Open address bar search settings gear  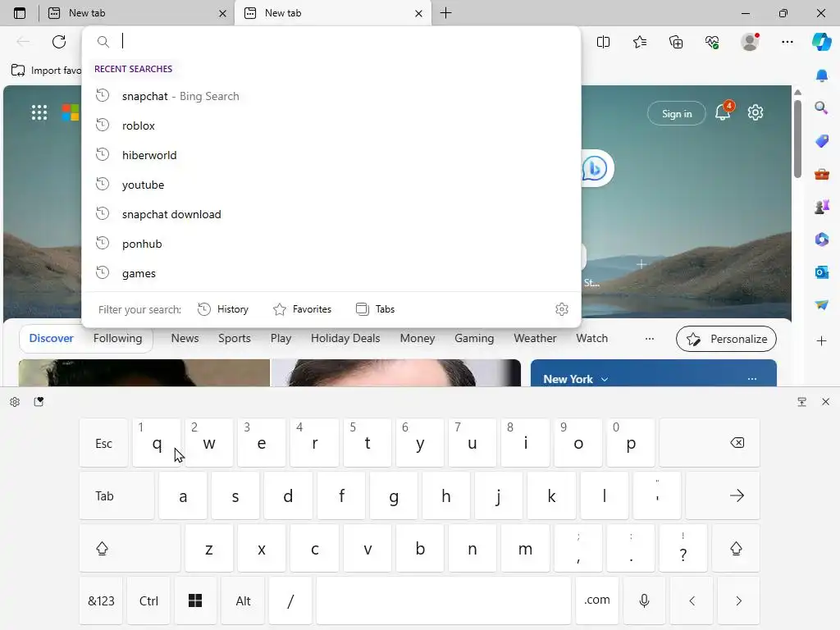(x=561, y=309)
